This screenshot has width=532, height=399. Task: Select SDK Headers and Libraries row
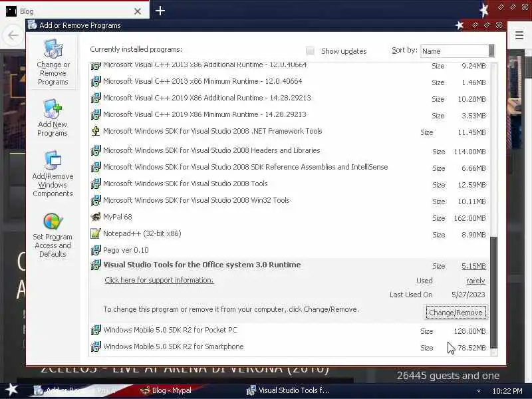click(289, 151)
